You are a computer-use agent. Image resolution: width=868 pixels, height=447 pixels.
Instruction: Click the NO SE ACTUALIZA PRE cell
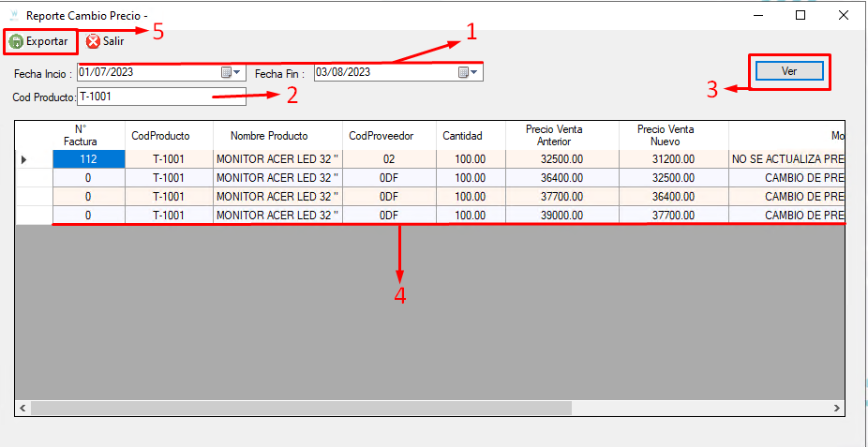point(786,159)
